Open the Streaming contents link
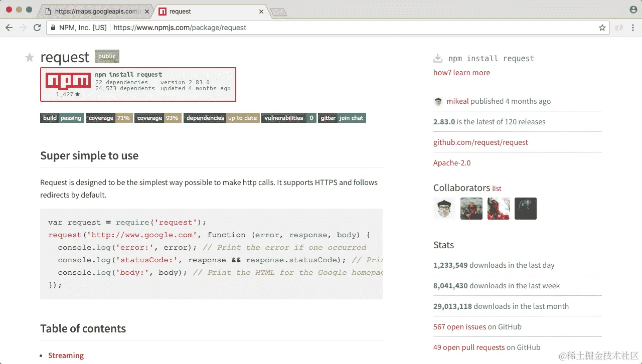This screenshot has width=642, height=364. tap(66, 355)
